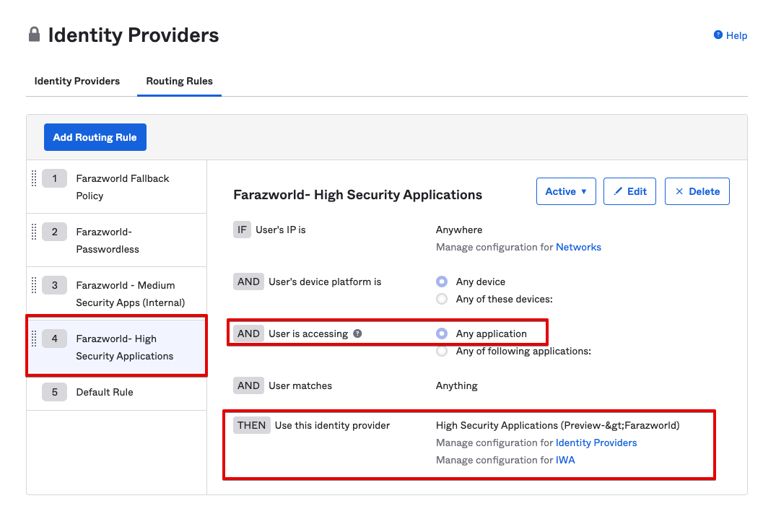The width and height of the screenshot is (776, 532).
Task: Delete the High Security Applications rule
Action: [697, 191]
